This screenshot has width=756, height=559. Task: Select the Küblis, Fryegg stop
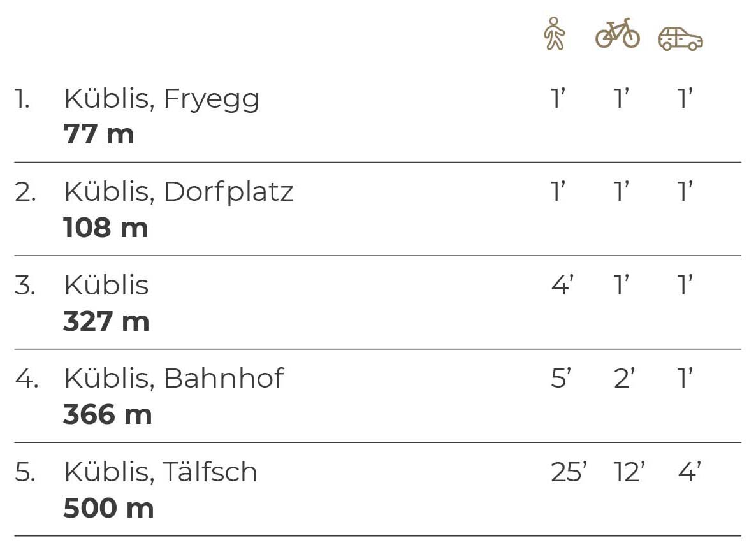(x=162, y=99)
